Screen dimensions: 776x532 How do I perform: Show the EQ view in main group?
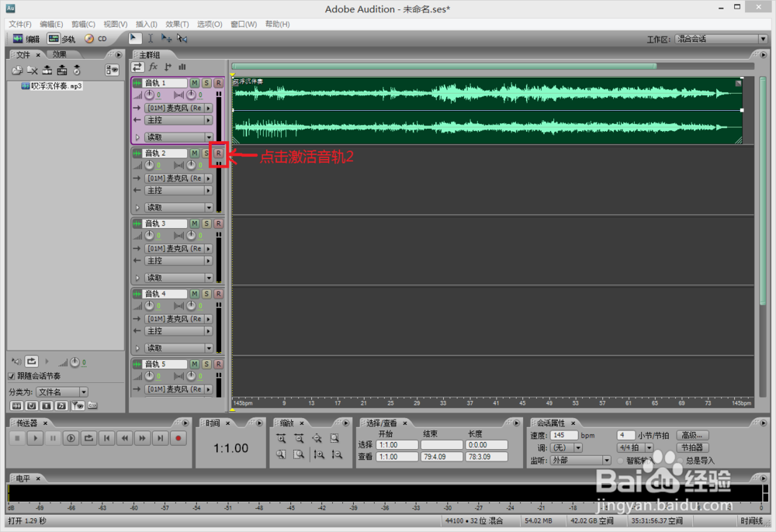pyautogui.click(x=182, y=67)
